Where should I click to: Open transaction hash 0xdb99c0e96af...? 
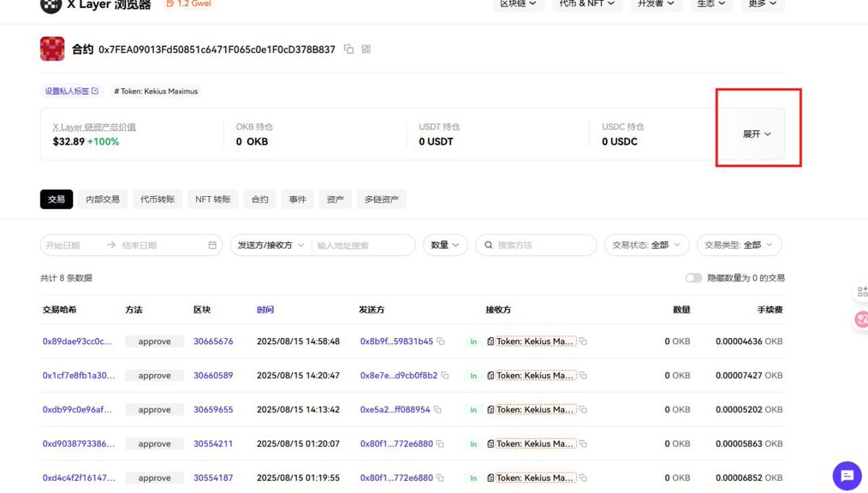[x=77, y=410]
